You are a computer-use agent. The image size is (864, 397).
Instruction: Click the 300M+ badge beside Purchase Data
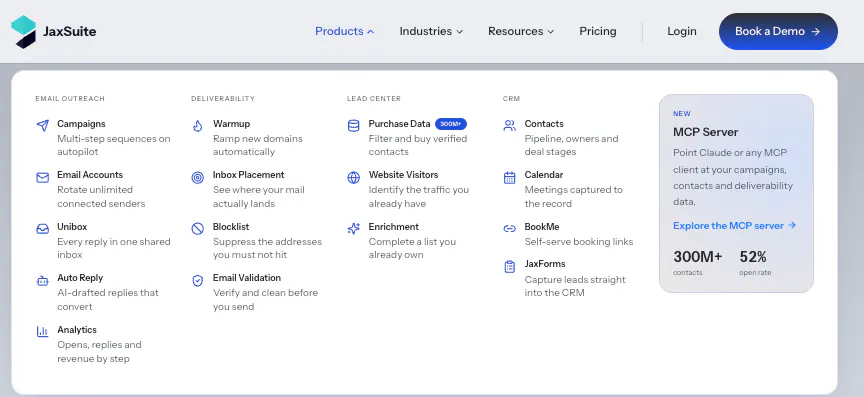pyautogui.click(x=451, y=124)
